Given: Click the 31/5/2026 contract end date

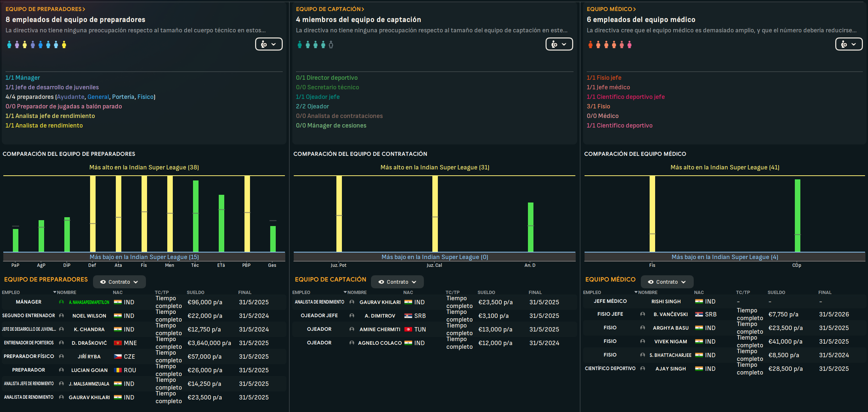Looking at the screenshot, I should (834, 314).
